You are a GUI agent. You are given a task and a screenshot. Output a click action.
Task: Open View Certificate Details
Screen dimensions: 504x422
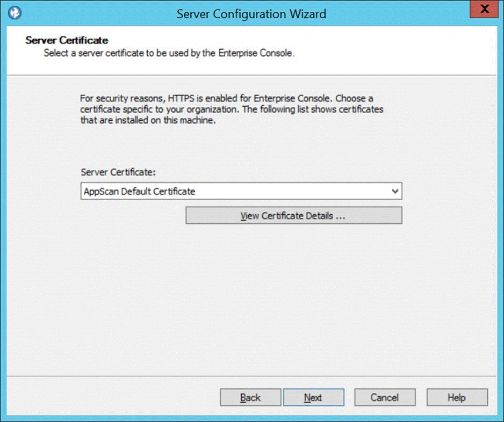(x=293, y=216)
